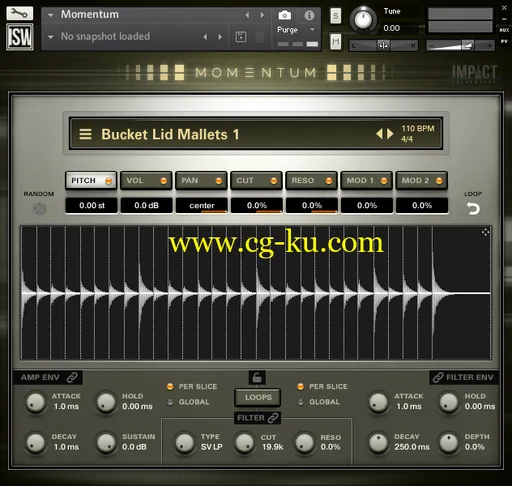
Task: Click the filter envelope DECAY knob
Action: (x=378, y=443)
